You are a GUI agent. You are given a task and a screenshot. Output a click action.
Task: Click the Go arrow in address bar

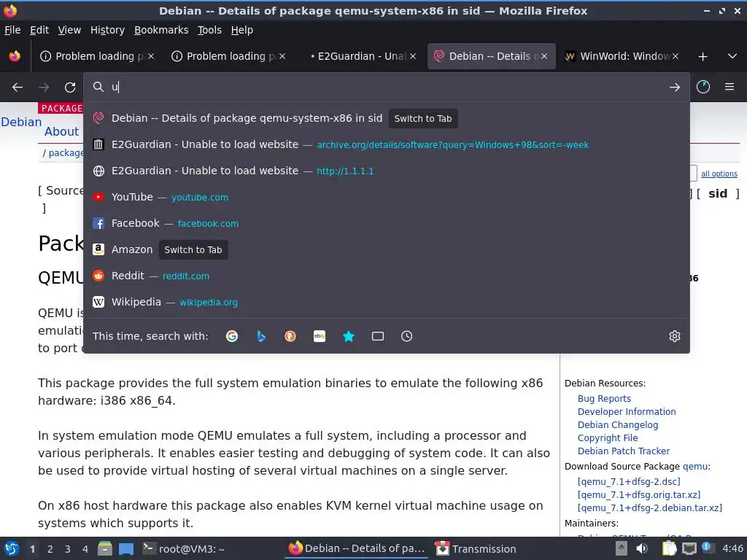tap(675, 87)
